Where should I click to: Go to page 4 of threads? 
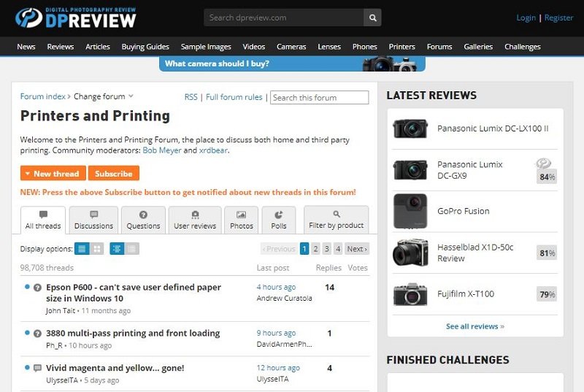338,249
